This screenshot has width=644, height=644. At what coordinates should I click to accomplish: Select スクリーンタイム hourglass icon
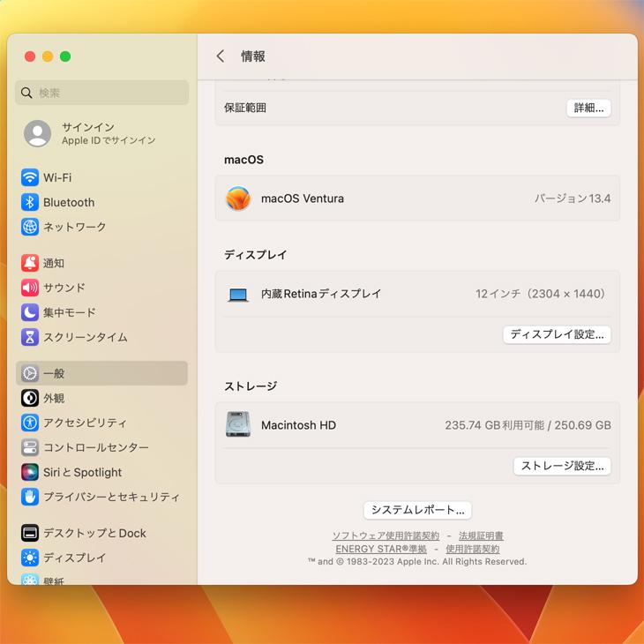(30, 337)
